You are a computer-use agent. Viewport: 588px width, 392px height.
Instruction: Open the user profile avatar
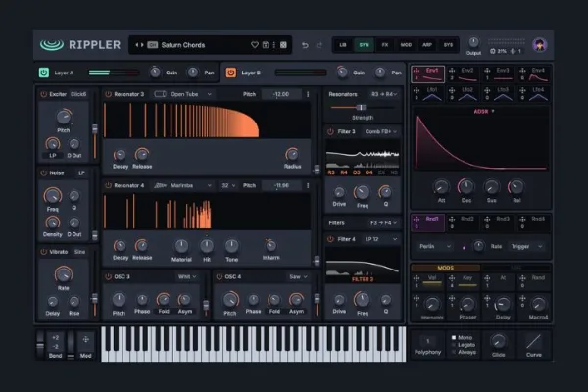(540, 45)
